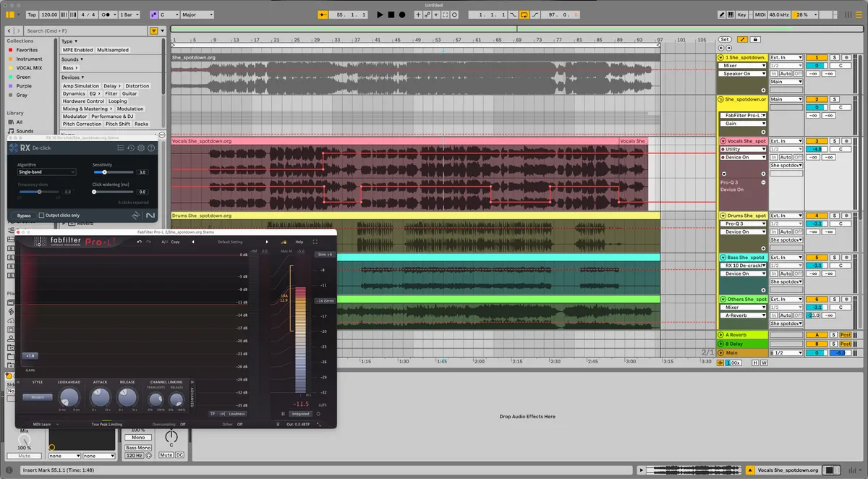Click the RX Click widening slider
Image resolution: width=868 pixels, height=479 pixels.
pos(113,192)
